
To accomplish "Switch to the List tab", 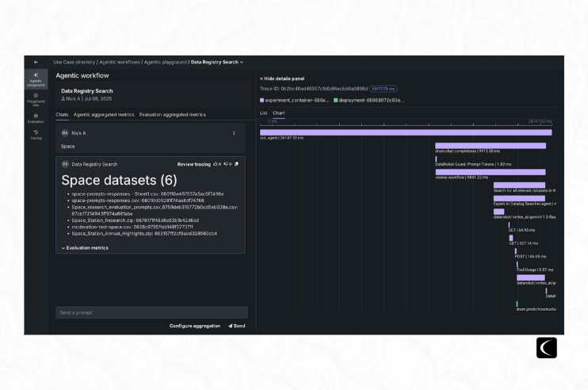I will pos(264,113).
